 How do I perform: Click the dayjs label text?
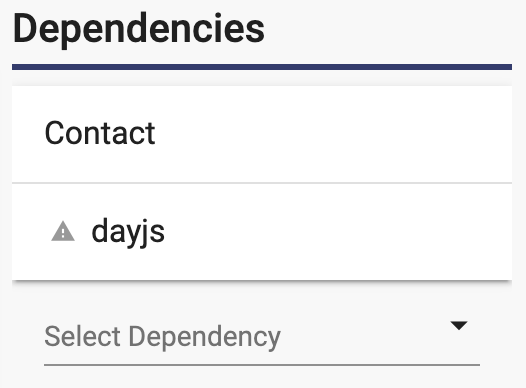[x=128, y=232]
